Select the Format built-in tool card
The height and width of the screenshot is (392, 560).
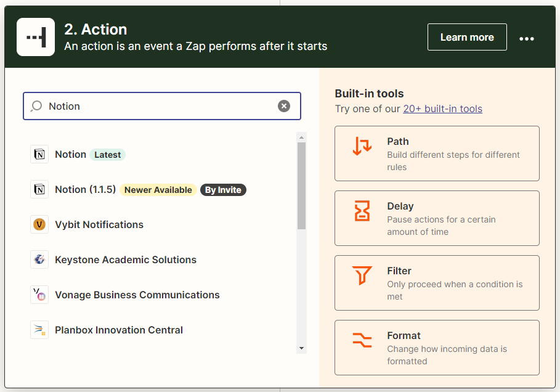coord(437,348)
